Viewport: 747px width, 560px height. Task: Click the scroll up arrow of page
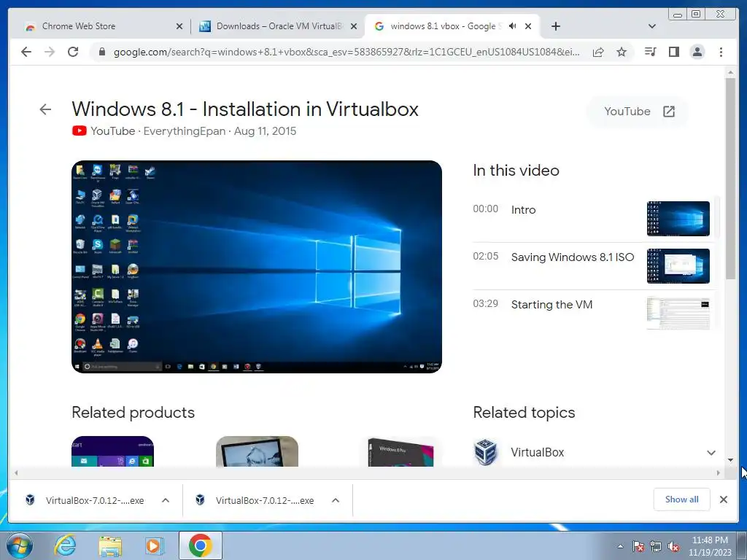730,72
